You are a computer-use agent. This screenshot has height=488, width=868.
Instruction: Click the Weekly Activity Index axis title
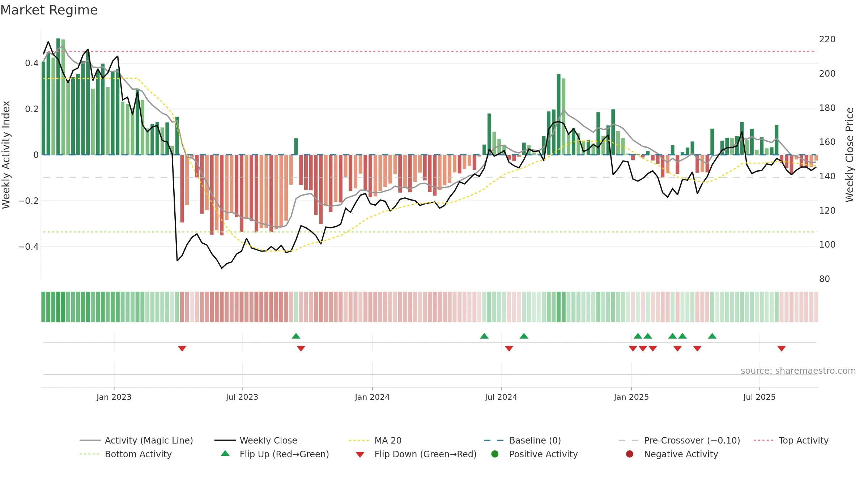tap(6, 155)
